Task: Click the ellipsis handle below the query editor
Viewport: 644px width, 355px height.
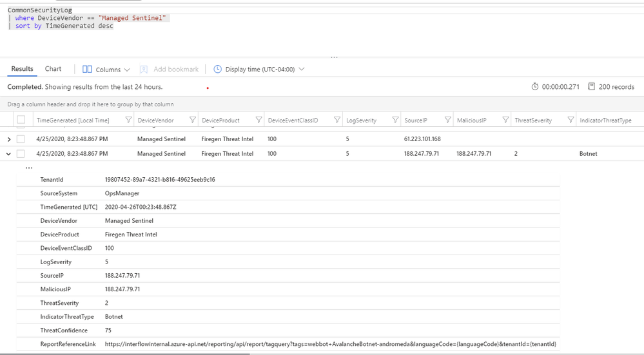Action: [335, 57]
